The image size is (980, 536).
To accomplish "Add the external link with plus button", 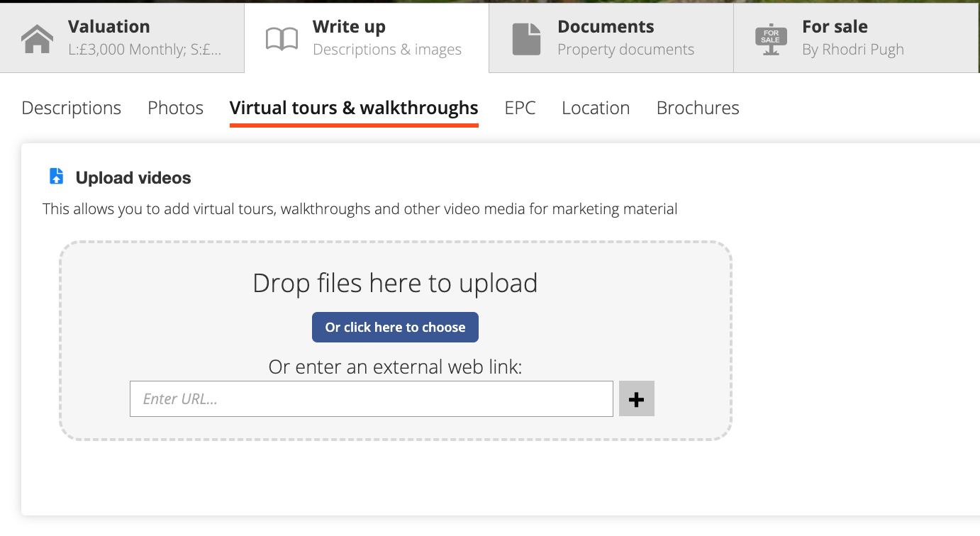I will pyautogui.click(x=637, y=398).
